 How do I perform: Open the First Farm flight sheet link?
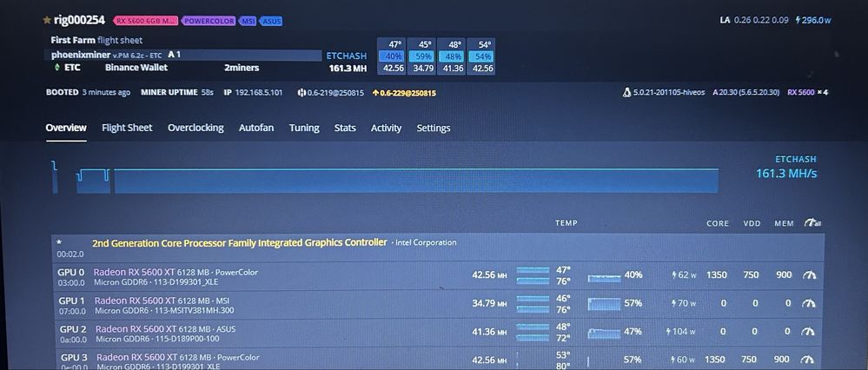tap(96, 40)
